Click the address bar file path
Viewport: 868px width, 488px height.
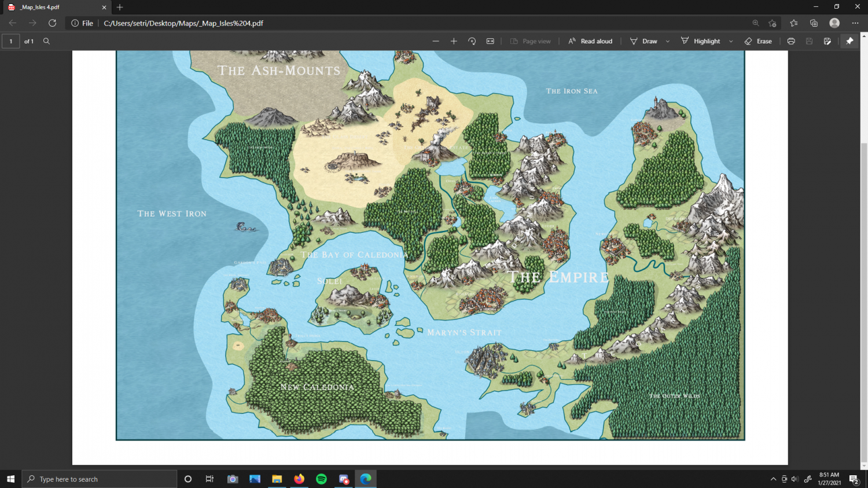tap(183, 23)
